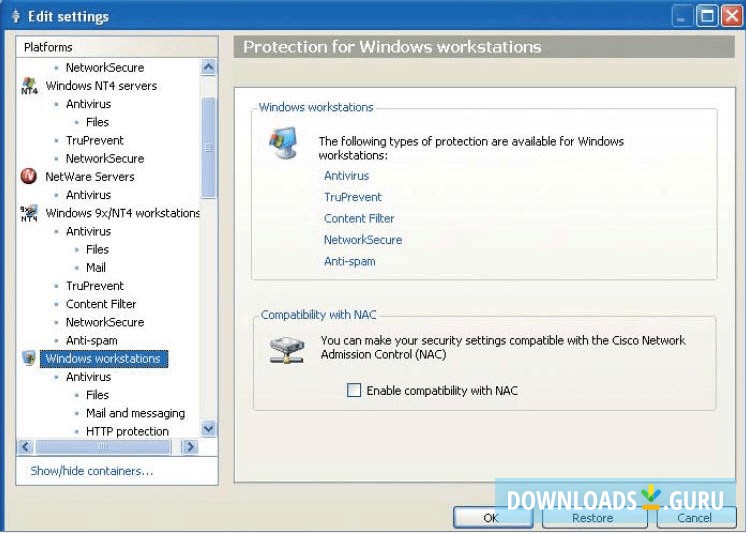Select Mail under Windows 9x/NT4 workstations Antivirus
Image resolution: width=746 pixels, height=533 pixels.
[x=96, y=267]
